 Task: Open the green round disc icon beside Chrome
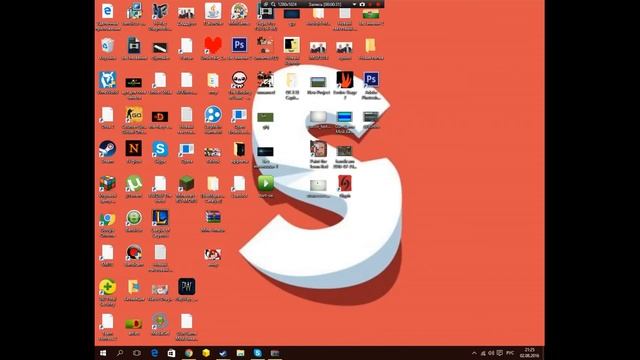[134, 218]
